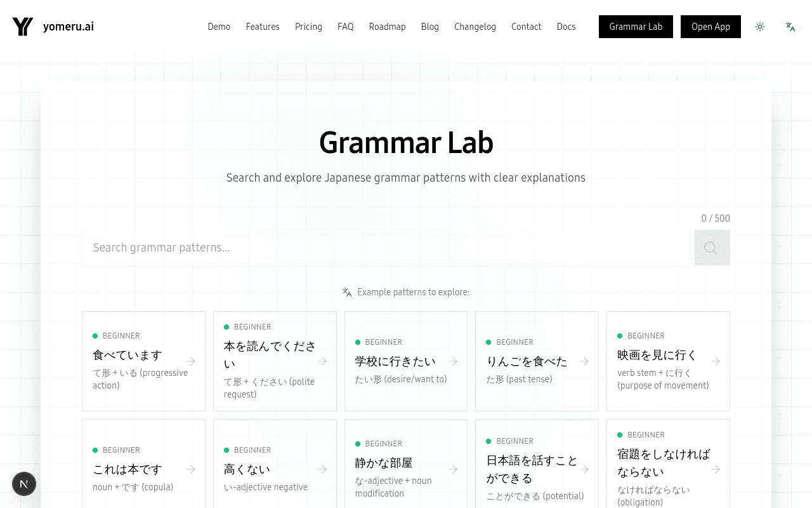Open the language switcher icon
The height and width of the screenshot is (508, 812).
click(x=790, y=27)
